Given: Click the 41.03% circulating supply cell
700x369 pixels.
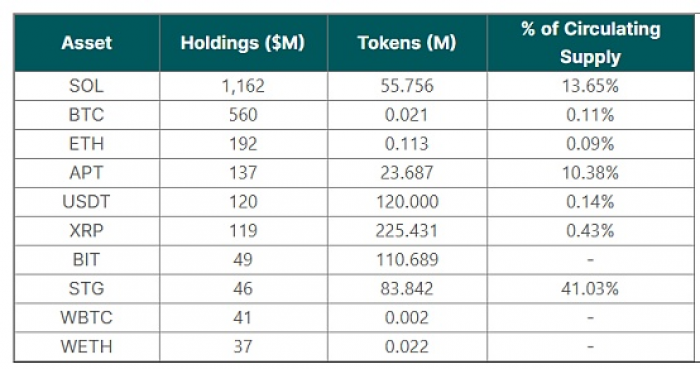Looking at the screenshot, I should [x=591, y=289].
